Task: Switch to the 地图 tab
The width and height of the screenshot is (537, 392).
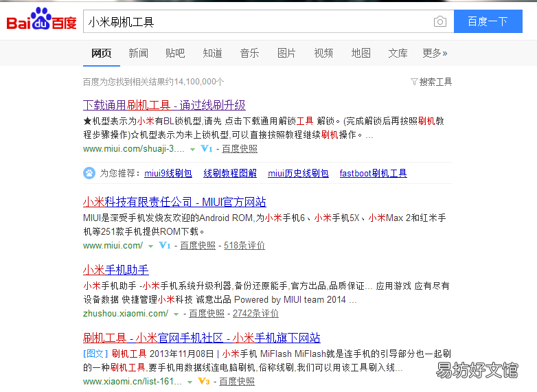Action: click(x=361, y=54)
